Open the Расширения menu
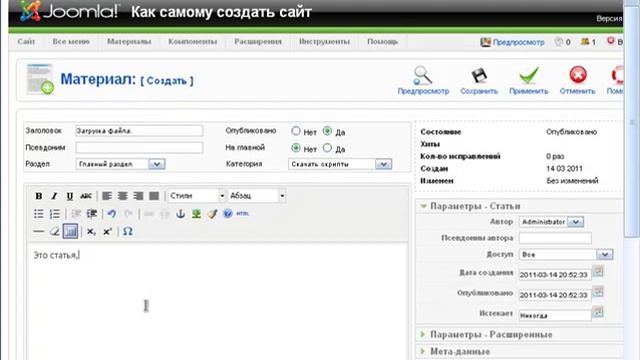640x360 pixels. coord(258,42)
